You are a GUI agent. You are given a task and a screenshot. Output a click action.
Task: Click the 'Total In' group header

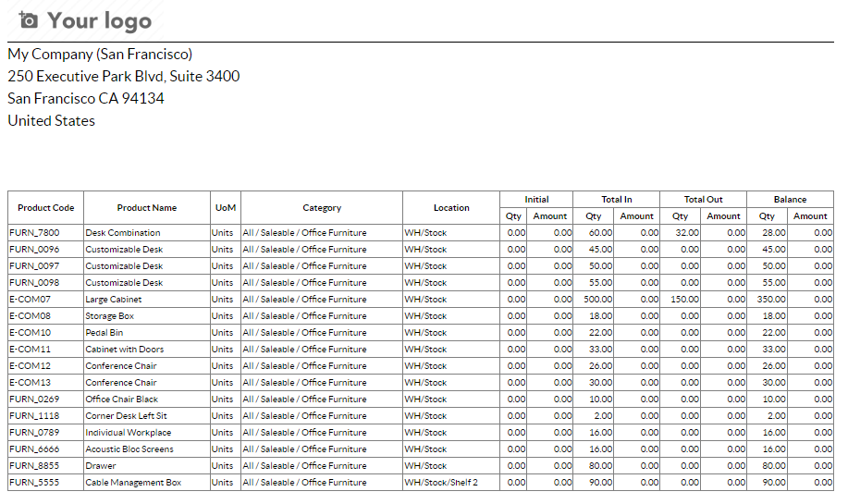point(617,200)
